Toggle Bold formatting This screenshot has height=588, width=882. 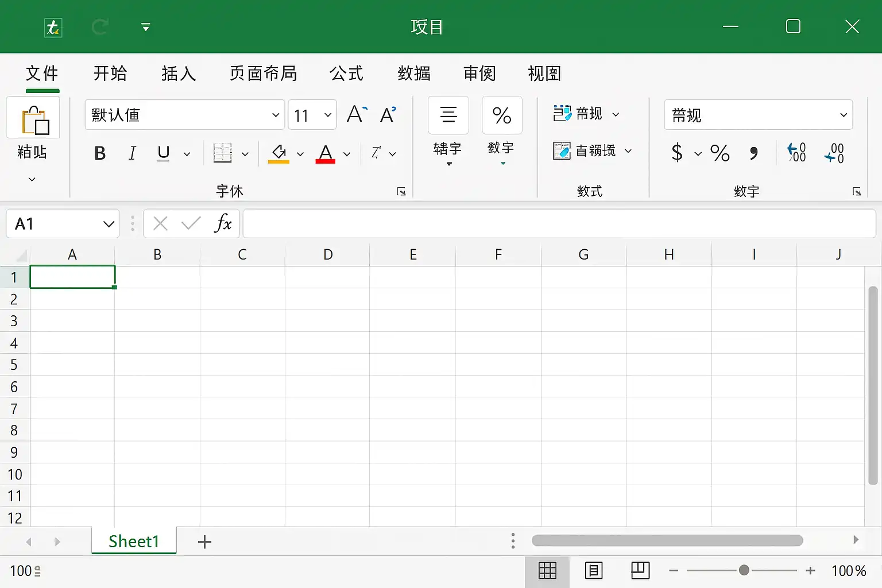pos(100,153)
